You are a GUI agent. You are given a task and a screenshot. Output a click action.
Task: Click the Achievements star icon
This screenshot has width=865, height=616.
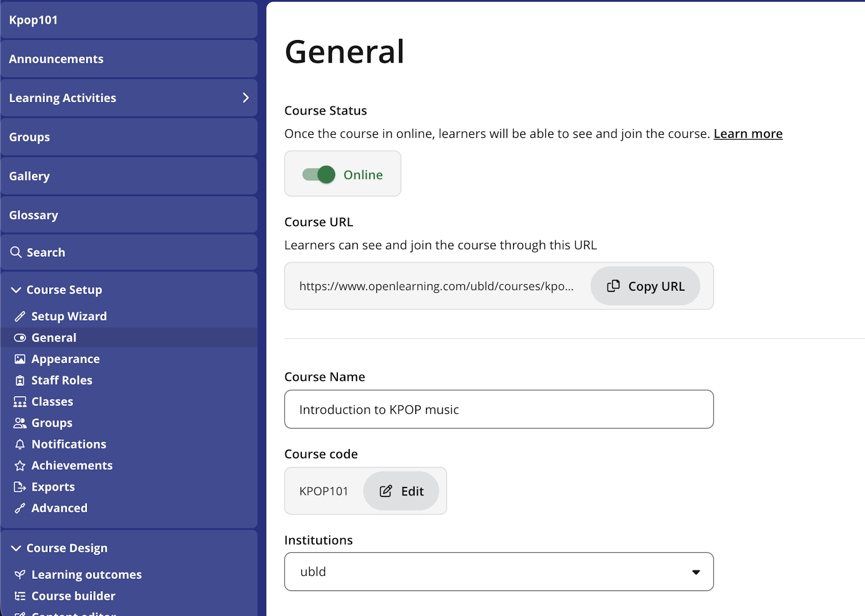click(x=20, y=466)
